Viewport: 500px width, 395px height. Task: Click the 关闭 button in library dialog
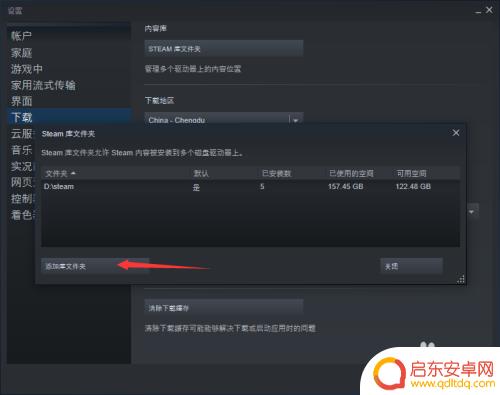412,266
